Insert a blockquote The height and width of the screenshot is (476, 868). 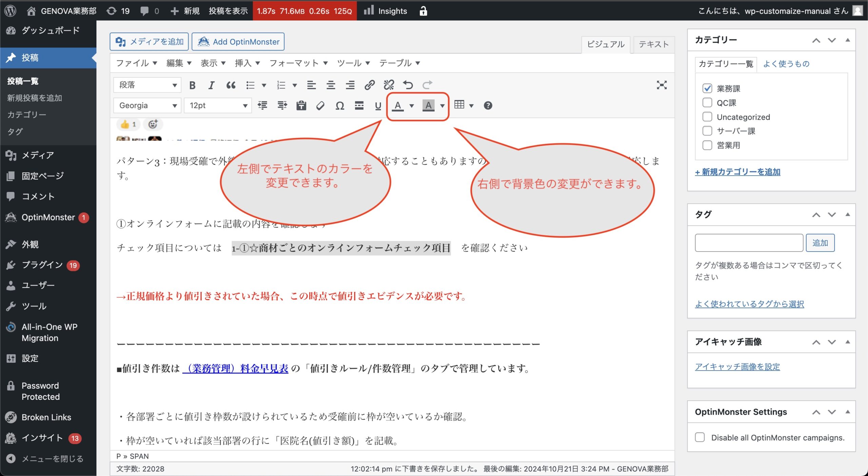[231, 85]
